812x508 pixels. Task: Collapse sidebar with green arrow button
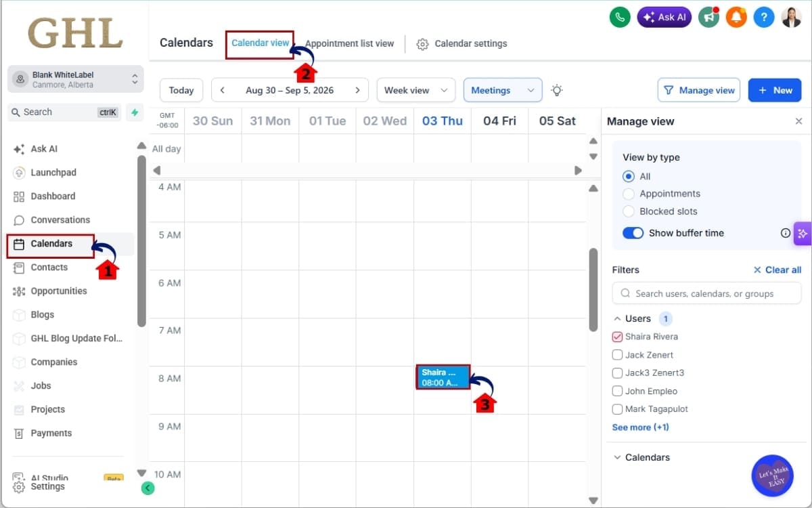[148, 488]
